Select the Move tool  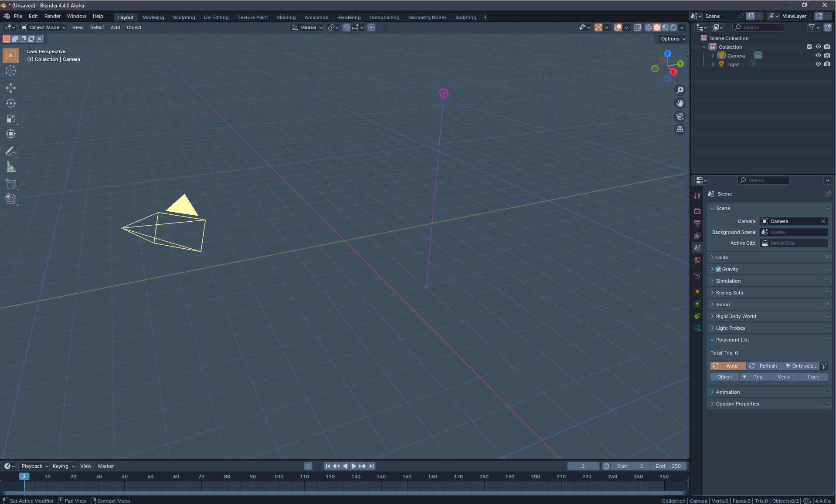coord(11,88)
